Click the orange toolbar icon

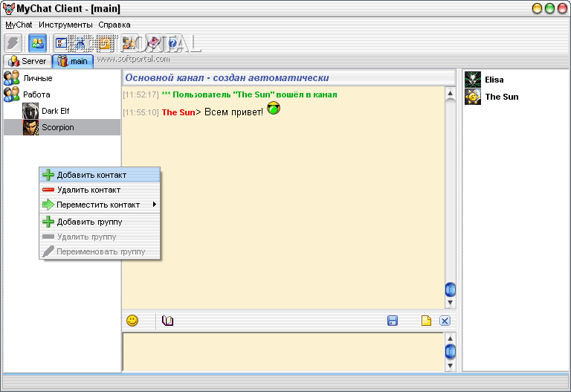click(x=105, y=43)
